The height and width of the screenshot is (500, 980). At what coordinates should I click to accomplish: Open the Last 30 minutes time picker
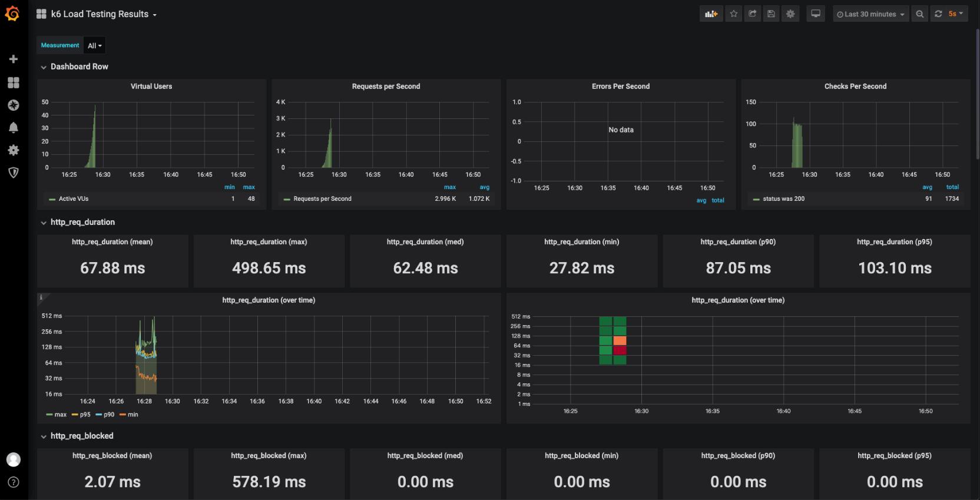click(870, 14)
